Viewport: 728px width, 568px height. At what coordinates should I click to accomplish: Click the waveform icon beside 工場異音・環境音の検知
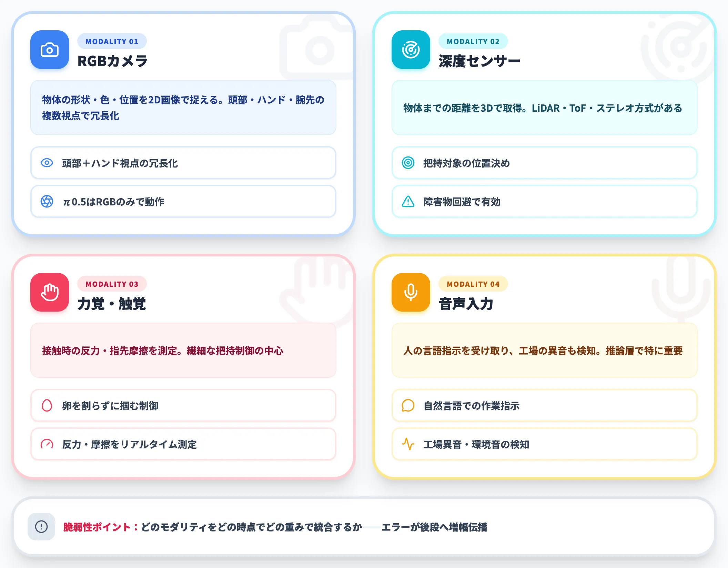click(408, 444)
